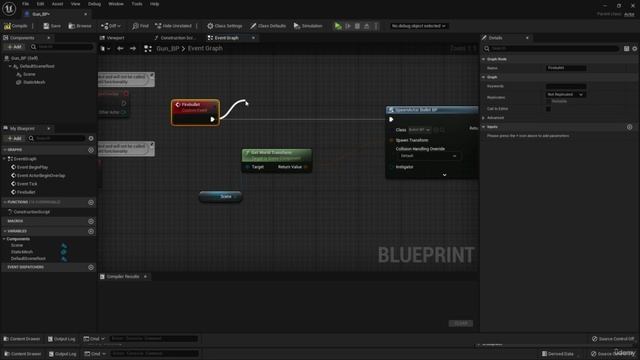This screenshot has width=640, height=360.
Task: Switch to the Construction Script tab
Action: [x=176, y=38]
